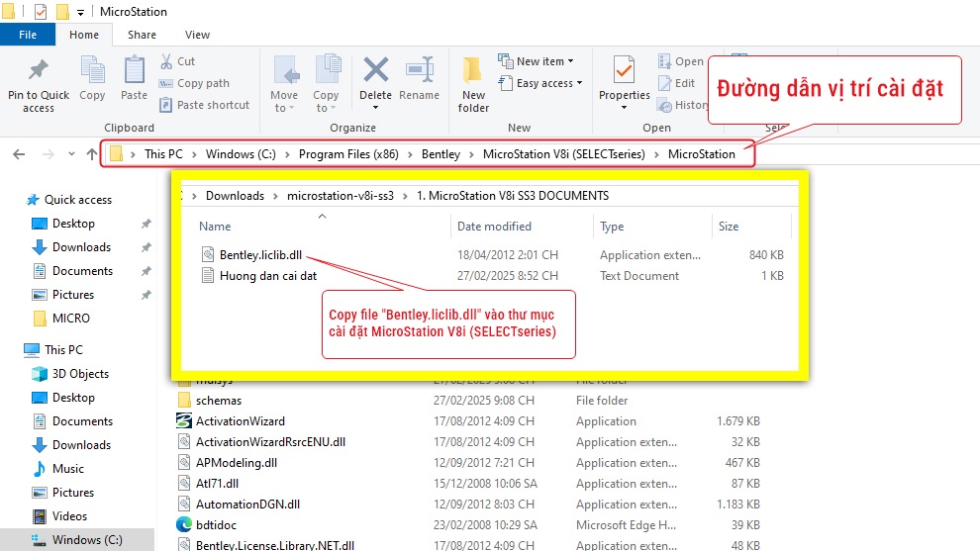Click checkmark Properties icon in title bar
Viewport: 980px width, 551px height.
[41, 11]
